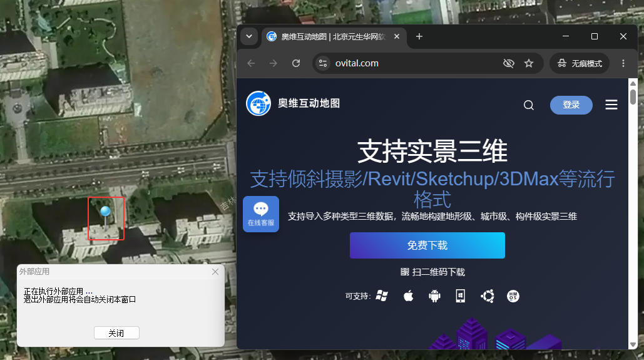Go back in the browser
644x360 pixels.
click(252, 63)
